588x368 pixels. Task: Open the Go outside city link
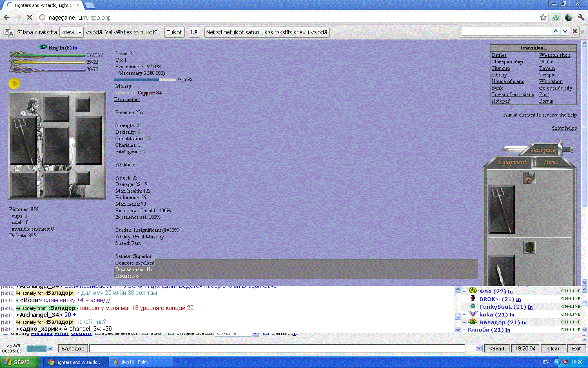tap(555, 88)
